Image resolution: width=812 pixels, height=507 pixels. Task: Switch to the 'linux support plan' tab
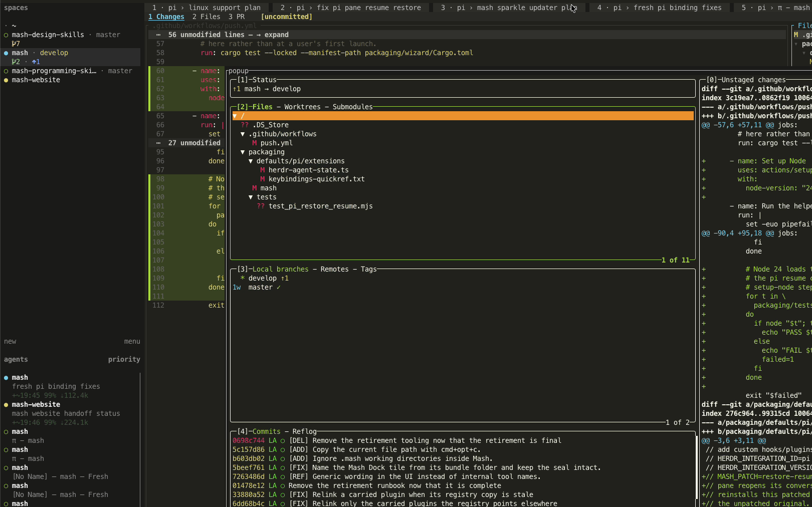coord(207,8)
